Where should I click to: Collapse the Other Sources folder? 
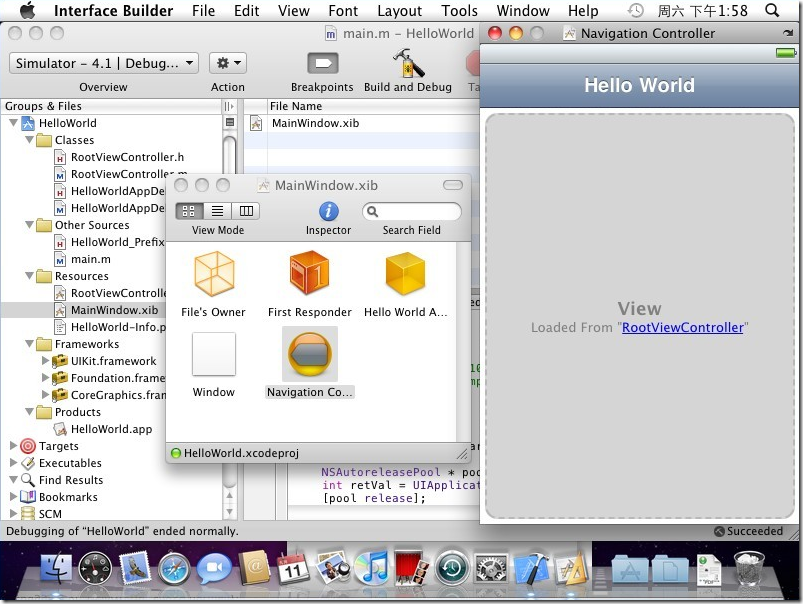(30, 225)
